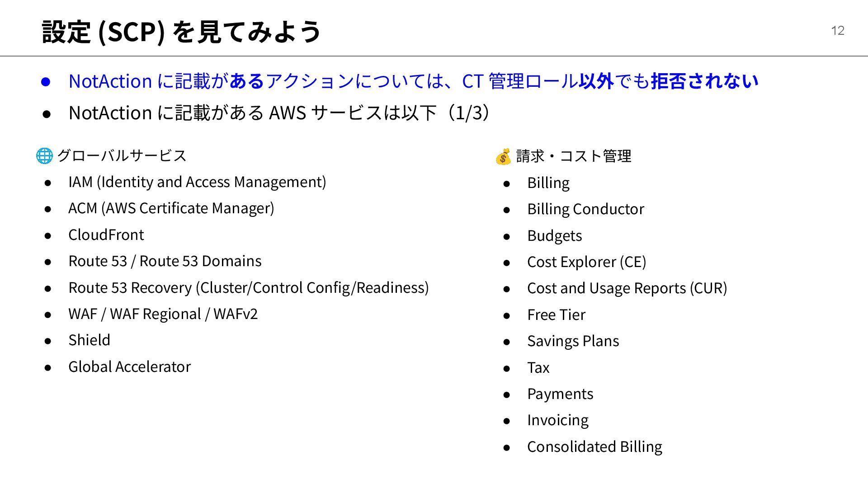868x488 pixels.
Task: Select the Budgets item
Action: click(x=555, y=235)
